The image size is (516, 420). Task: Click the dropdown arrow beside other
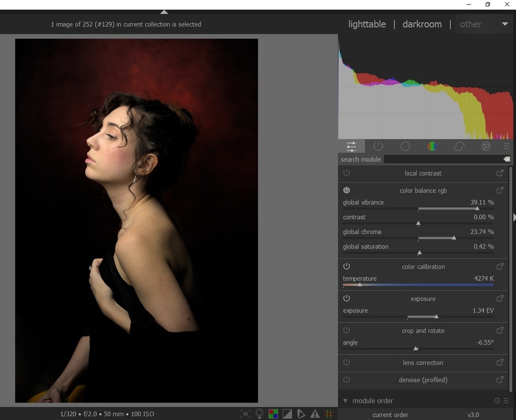coord(505,24)
